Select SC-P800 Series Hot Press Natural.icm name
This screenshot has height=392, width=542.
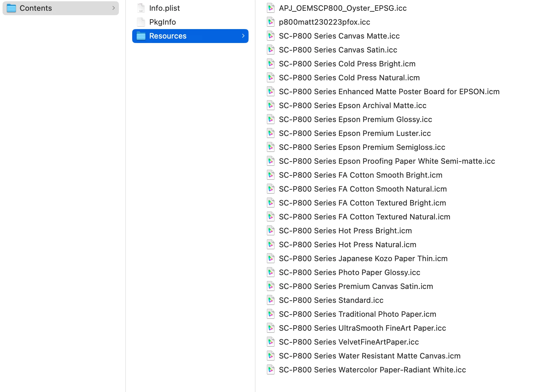tap(348, 245)
